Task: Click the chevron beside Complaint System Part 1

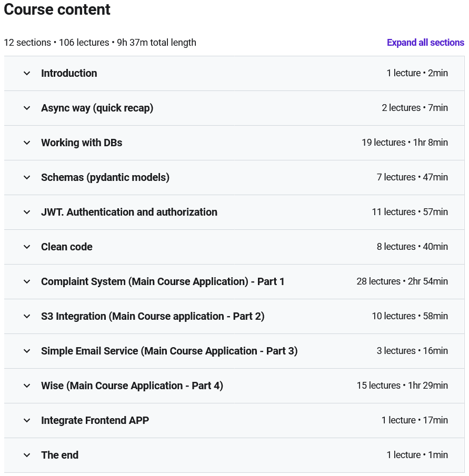Action: (x=27, y=282)
